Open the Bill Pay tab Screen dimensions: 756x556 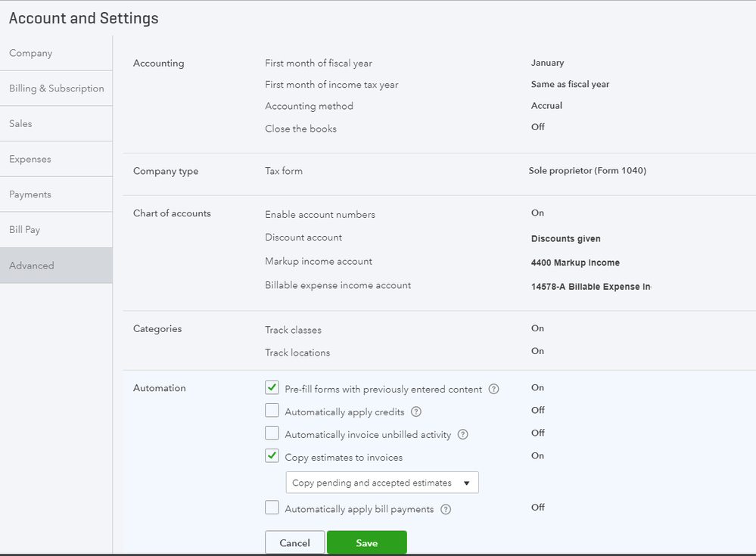[25, 230]
